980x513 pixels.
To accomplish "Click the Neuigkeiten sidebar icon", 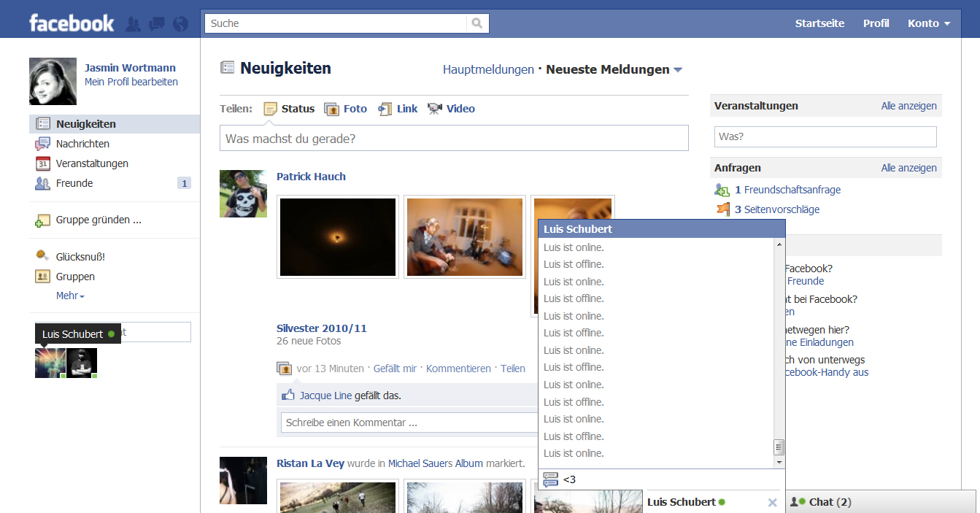I will 43,124.
